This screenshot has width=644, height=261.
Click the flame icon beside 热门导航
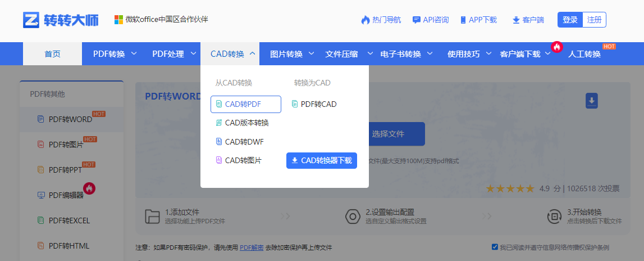click(365, 20)
